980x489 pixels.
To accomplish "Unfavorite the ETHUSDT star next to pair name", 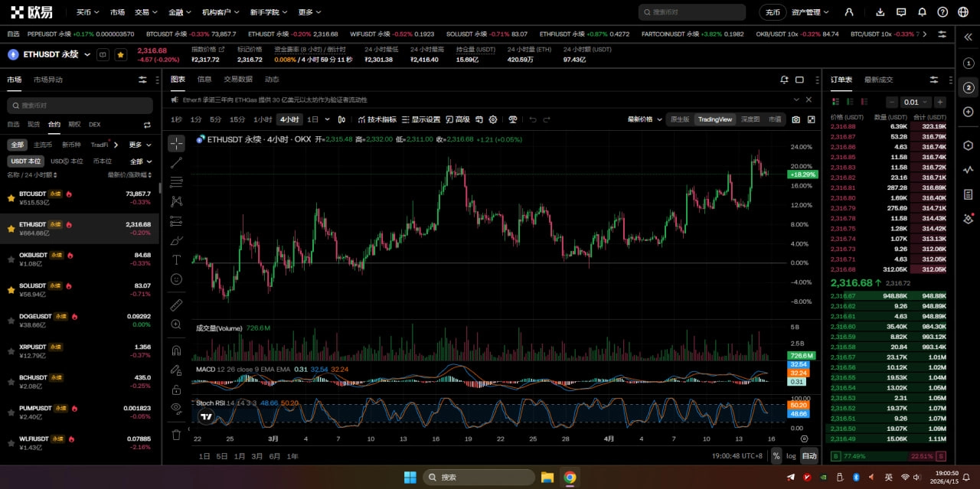I will pyautogui.click(x=121, y=54).
